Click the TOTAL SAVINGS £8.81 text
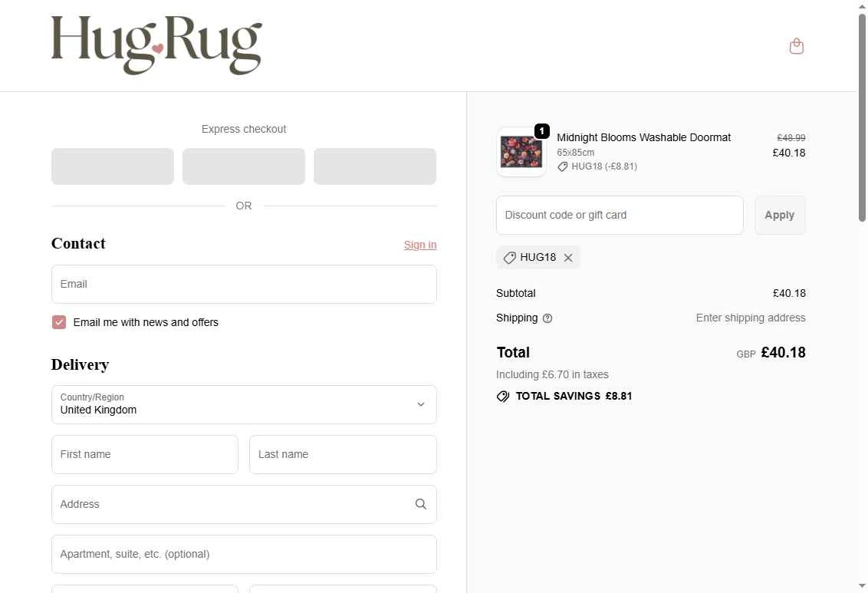The height and width of the screenshot is (593, 868). 574,397
